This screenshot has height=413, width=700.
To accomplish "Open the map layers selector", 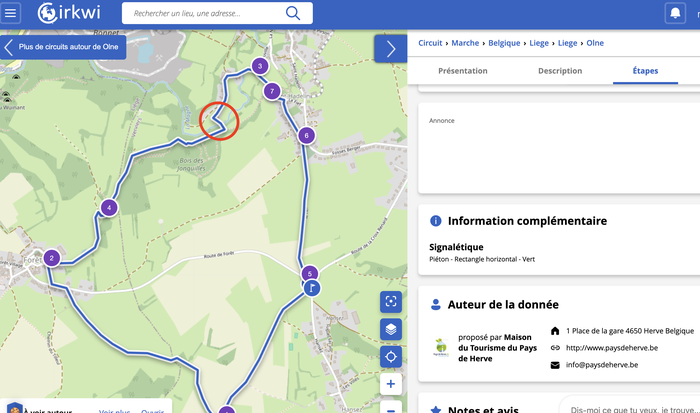I will (391, 329).
